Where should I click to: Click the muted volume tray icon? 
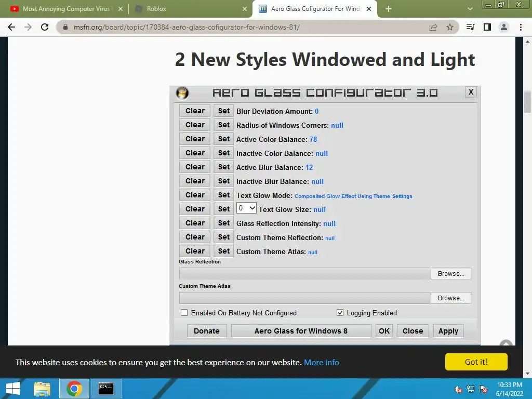(x=458, y=389)
